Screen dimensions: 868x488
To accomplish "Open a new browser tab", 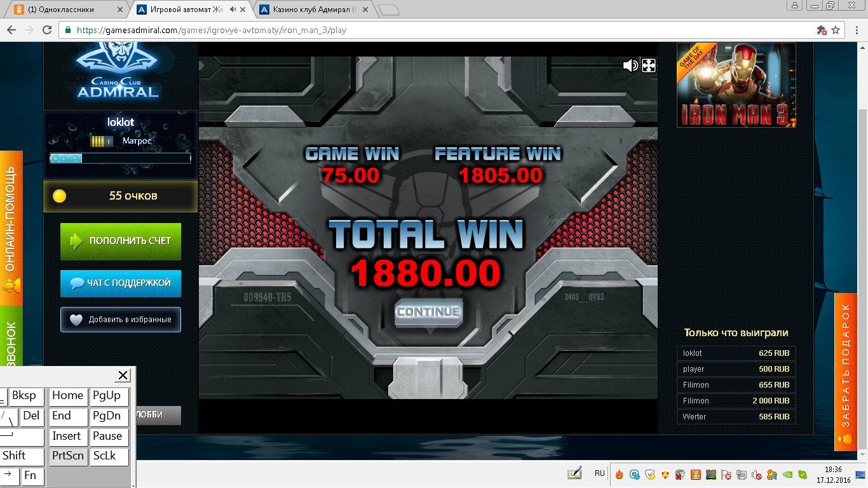I will coord(388,10).
